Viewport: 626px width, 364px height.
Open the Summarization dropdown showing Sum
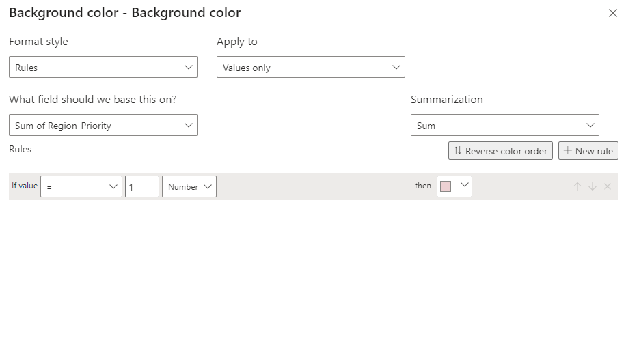coord(504,125)
